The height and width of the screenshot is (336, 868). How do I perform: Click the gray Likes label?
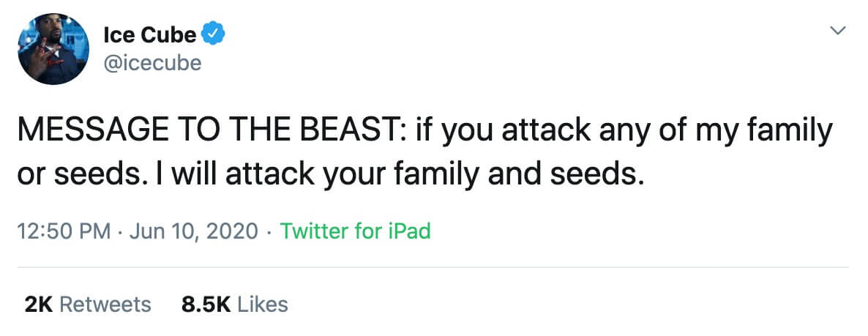click(x=263, y=305)
